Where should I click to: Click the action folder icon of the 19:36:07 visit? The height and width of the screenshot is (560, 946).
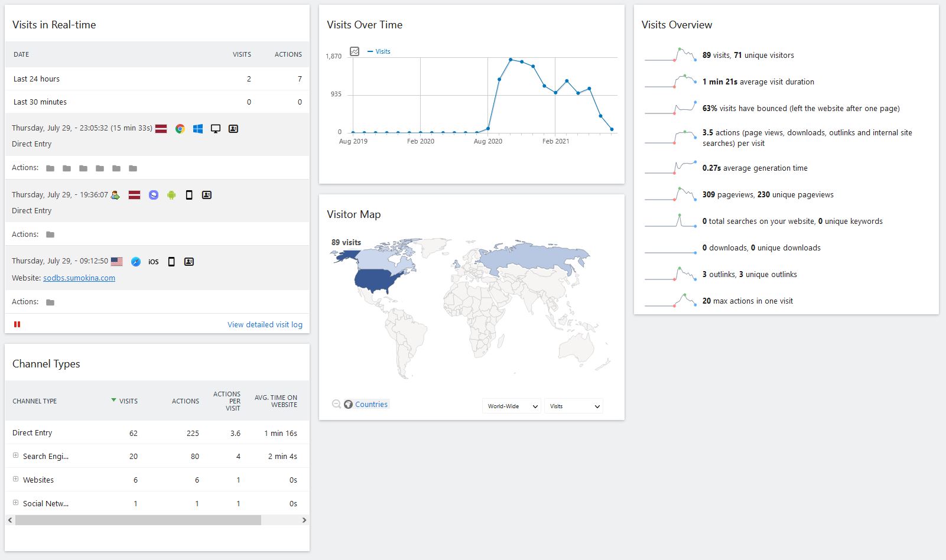[50, 235]
